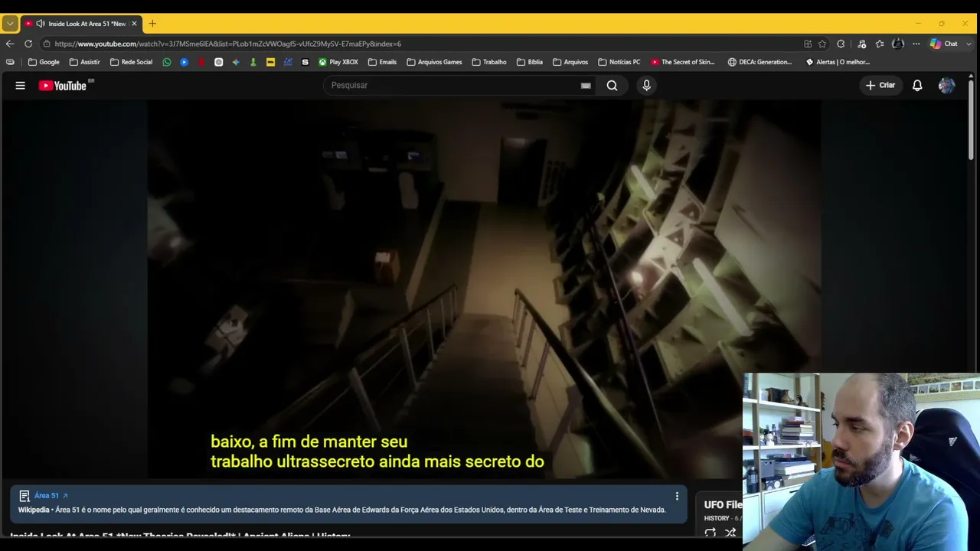The height and width of the screenshot is (551, 980).
Task: Open the Assistir bookmarks folder
Action: [x=84, y=62]
